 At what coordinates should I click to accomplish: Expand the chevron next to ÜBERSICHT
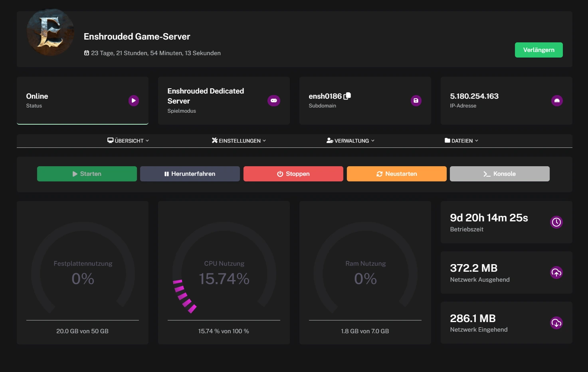click(x=147, y=141)
